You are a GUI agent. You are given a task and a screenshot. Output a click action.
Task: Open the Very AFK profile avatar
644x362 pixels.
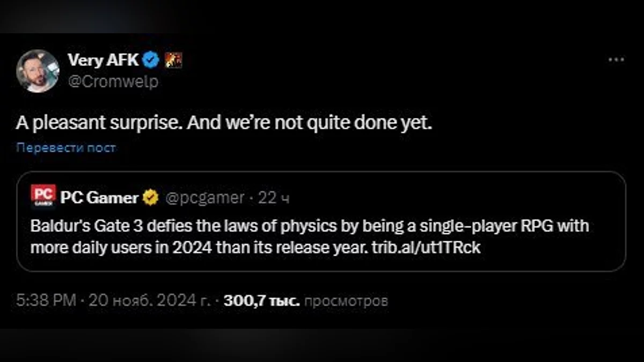(x=38, y=71)
